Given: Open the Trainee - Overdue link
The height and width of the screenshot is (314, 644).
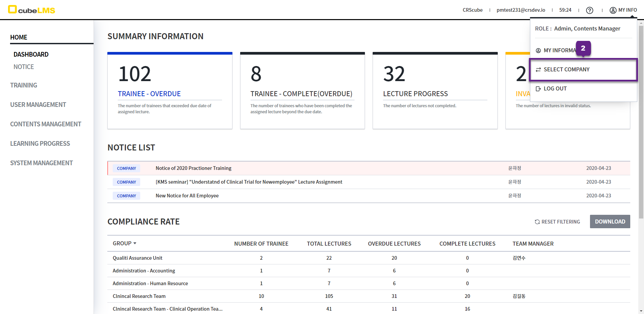Looking at the screenshot, I should [149, 94].
